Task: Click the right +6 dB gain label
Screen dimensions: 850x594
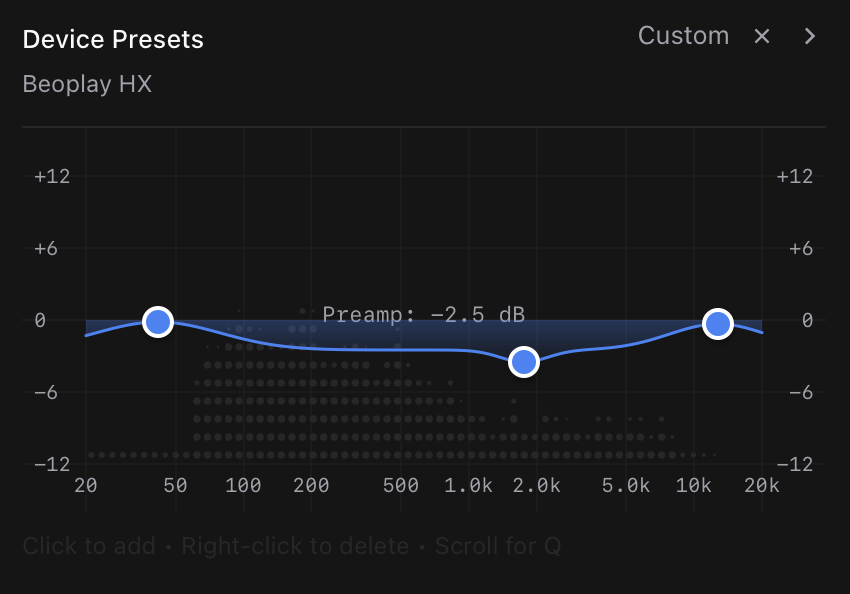Action: tap(795, 249)
